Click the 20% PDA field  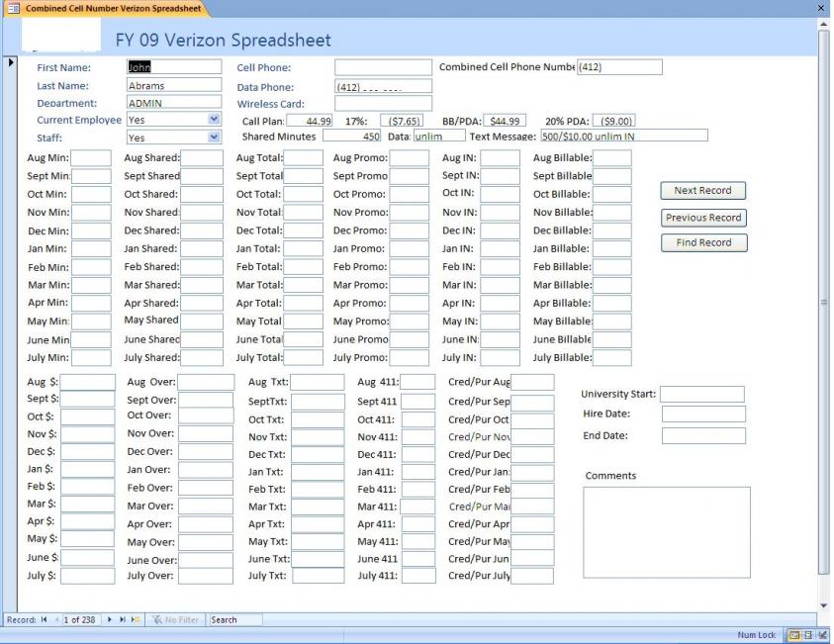[x=614, y=121]
